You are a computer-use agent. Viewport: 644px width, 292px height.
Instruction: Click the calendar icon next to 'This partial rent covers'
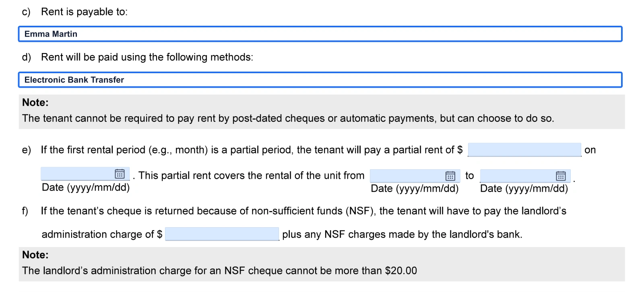[119, 174]
